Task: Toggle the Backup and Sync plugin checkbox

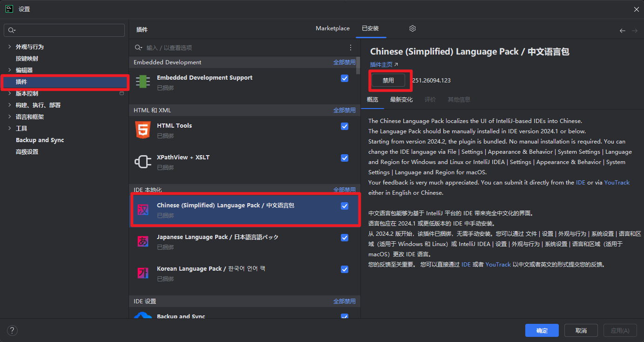Action: pos(345,316)
